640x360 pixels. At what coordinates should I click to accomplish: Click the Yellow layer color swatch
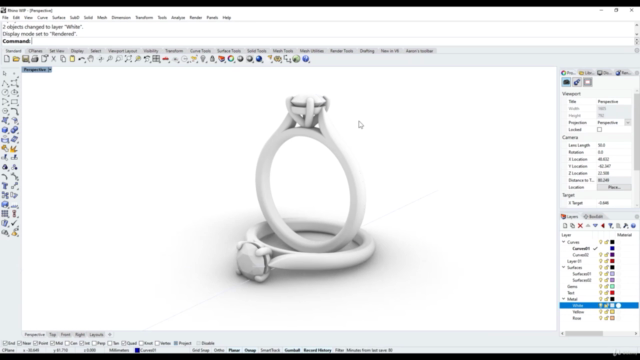point(612,312)
